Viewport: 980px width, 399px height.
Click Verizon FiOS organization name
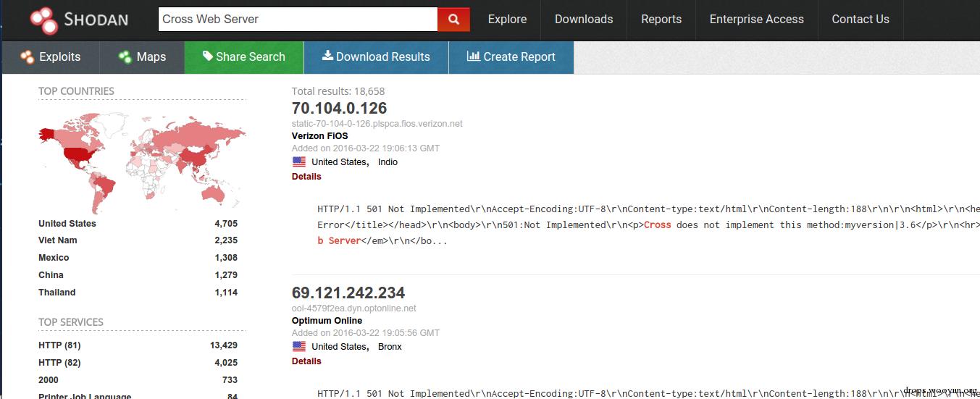click(x=319, y=136)
